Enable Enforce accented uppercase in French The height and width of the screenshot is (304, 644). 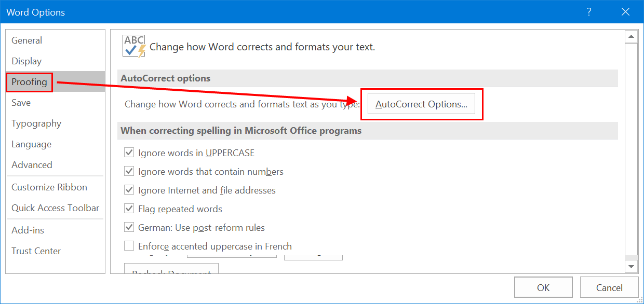[129, 246]
